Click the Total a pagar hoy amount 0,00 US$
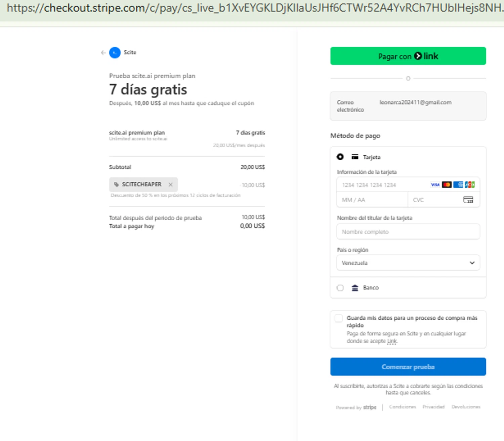The image size is (504, 441). coord(252,226)
